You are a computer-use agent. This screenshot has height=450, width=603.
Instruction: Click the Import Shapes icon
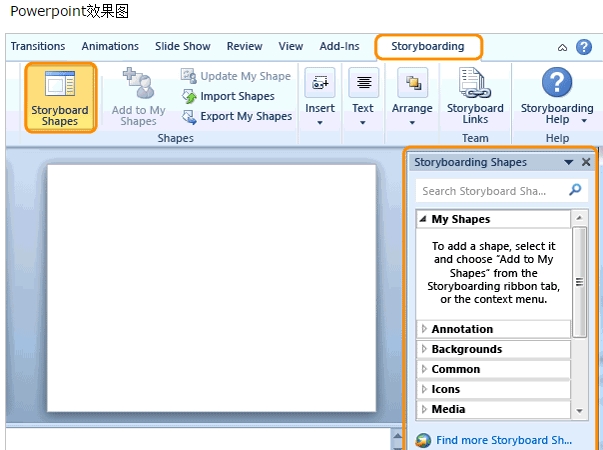[189, 96]
